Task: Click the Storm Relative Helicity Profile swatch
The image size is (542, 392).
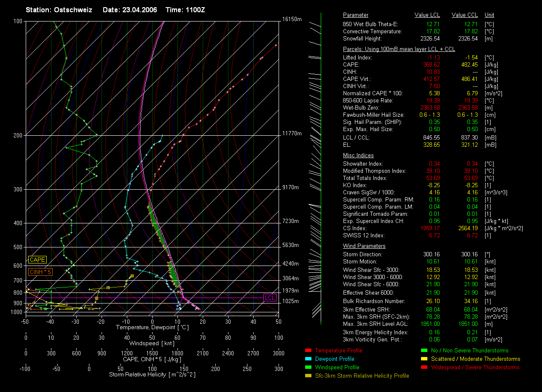Action: point(308,376)
